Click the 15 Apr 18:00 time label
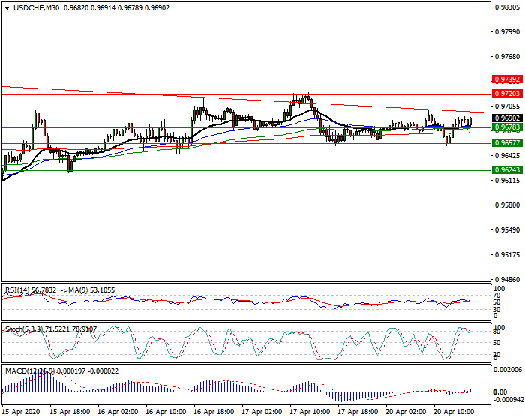This screenshot has height=420, width=525. point(70,411)
